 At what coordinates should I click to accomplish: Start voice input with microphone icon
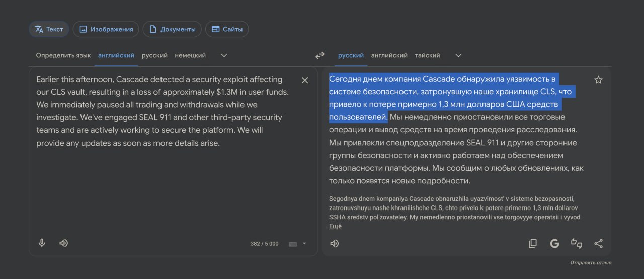(42, 243)
